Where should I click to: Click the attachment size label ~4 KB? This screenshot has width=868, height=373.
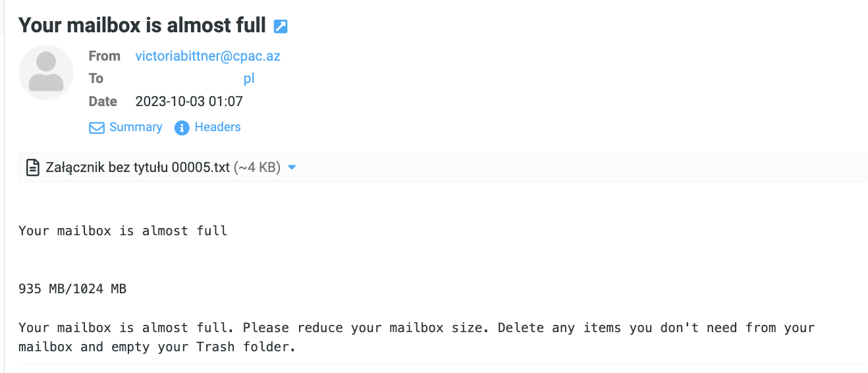pyautogui.click(x=258, y=167)
